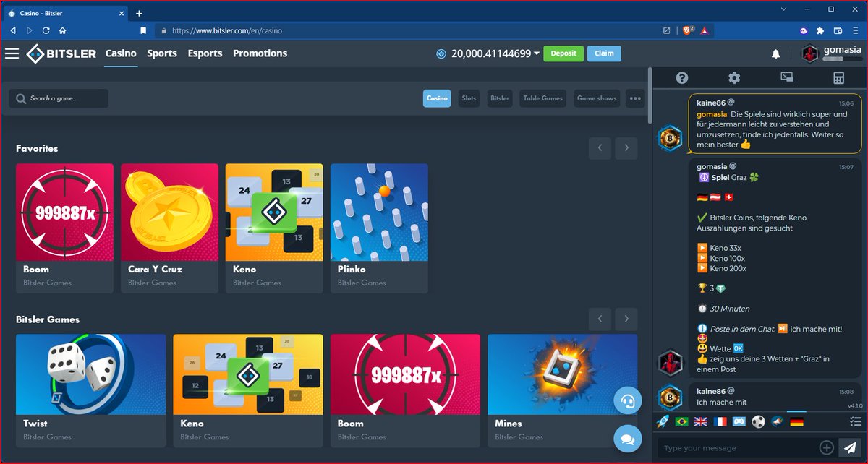Select the Casino category filter
The height and width of the screenshot is (464, 868).
tap(437, 98)
